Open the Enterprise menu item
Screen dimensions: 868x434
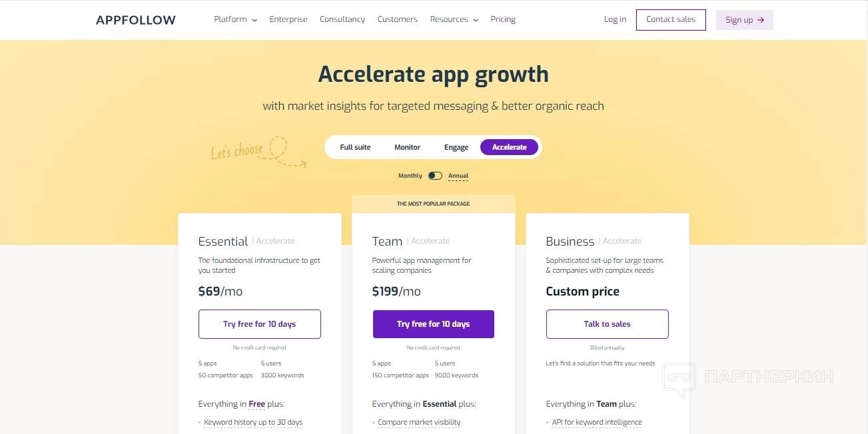(x=288, y=19)
